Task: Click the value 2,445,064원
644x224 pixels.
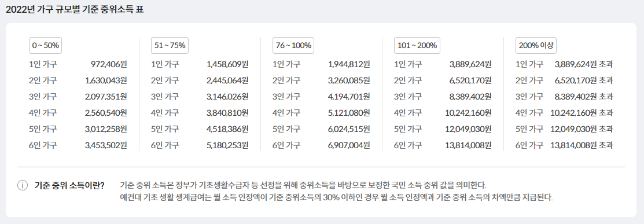Action: tap(227, 80)
